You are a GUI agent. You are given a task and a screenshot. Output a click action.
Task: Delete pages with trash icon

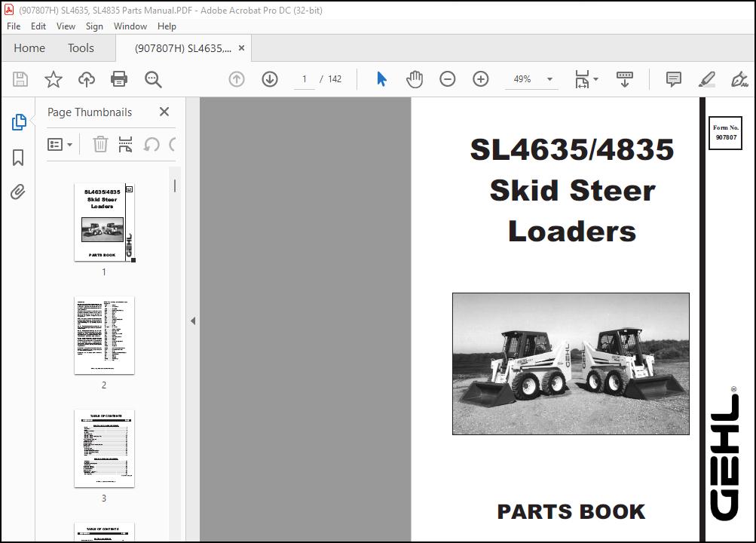coord(100,144)
